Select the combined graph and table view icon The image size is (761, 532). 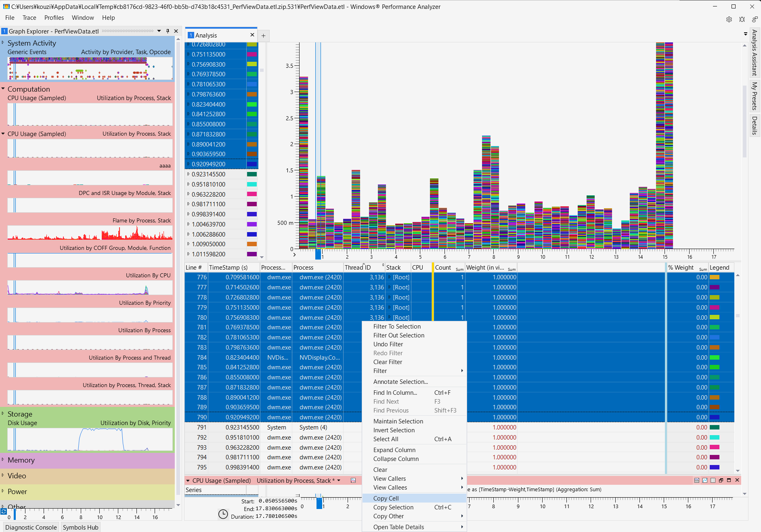coord(697,480)
